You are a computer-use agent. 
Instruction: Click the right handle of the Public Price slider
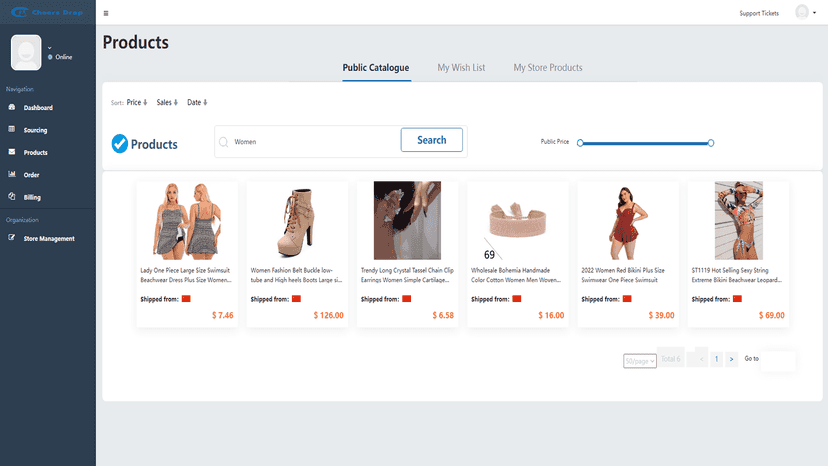711,143
